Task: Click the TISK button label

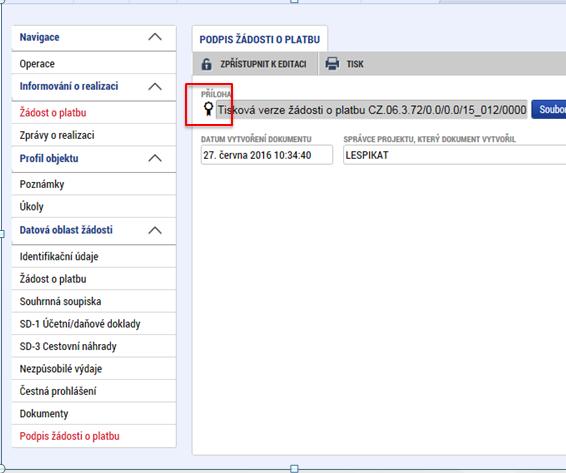Action: pyautogui.click(x=355, y=64)
